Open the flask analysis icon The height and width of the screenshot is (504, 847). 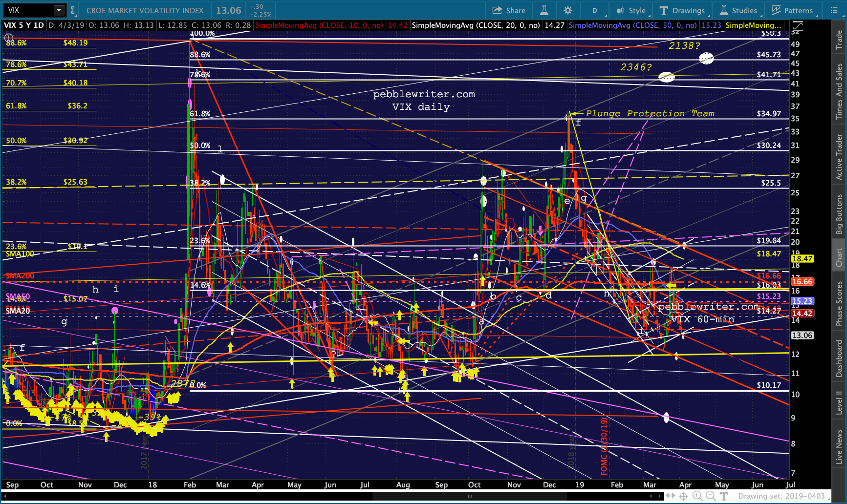[x=544, y=10]
